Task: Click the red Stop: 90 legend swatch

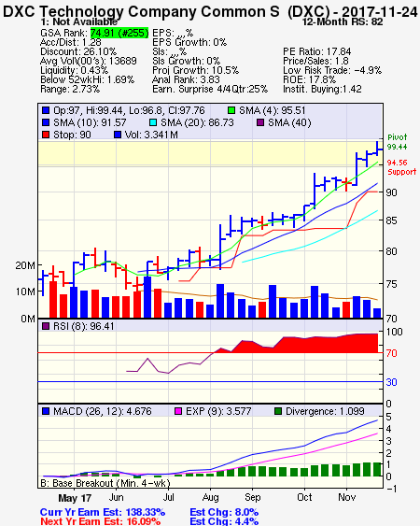Action: coord(46,135)
